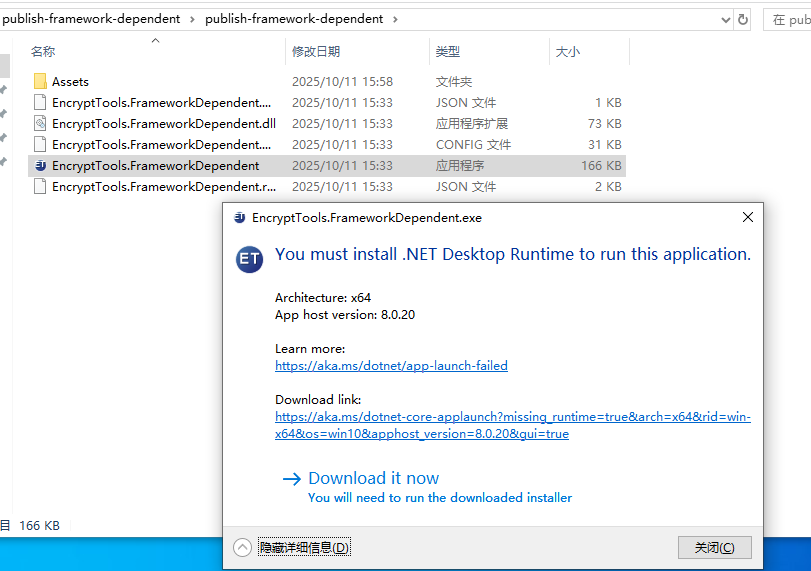Click the 应用程序扩展 type cell
The image size is (811, 571).
tap(472, 124)
